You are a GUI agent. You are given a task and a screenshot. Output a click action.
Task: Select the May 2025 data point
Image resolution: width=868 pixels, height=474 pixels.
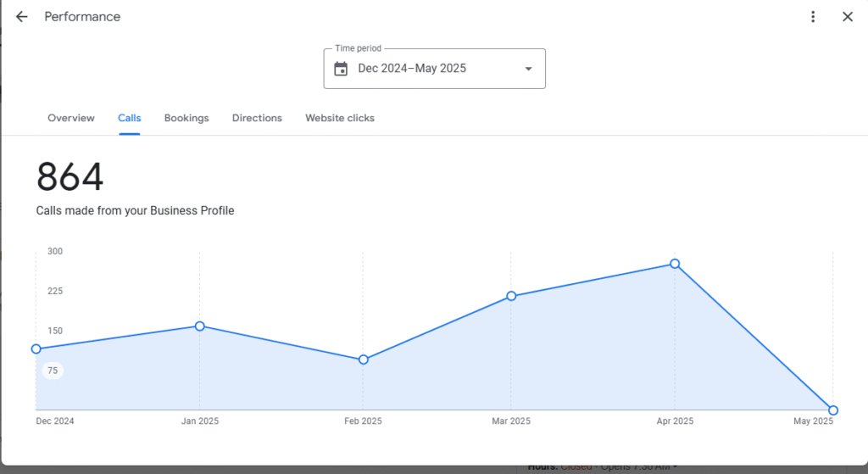(x=833, y=410)
